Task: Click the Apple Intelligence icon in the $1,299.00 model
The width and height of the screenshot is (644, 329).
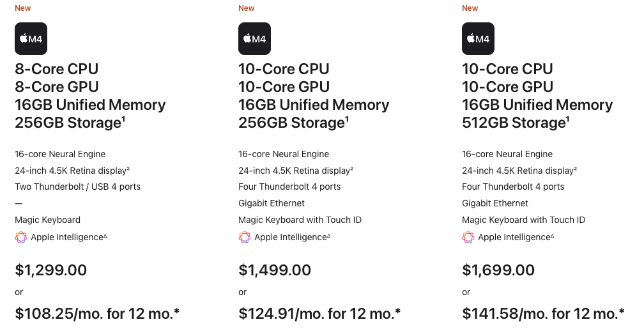Action: [21, 237]
